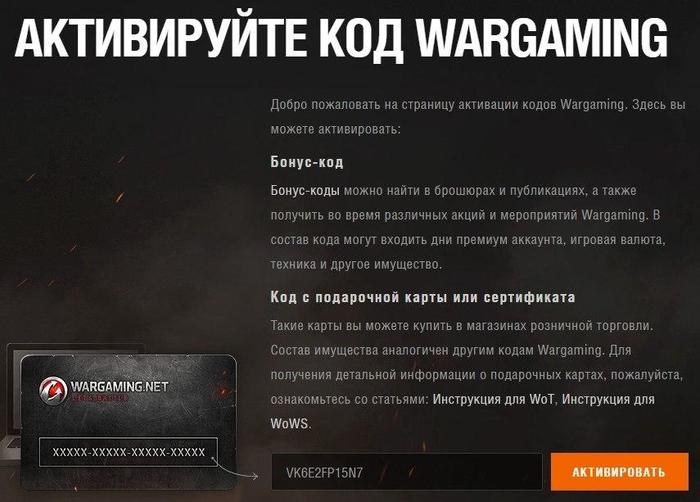Viewport: 700px width, 502px height.
Task: Click the WARGAMING.NET logo text on card
Action: pyautogui.click(x=119, y=386)
